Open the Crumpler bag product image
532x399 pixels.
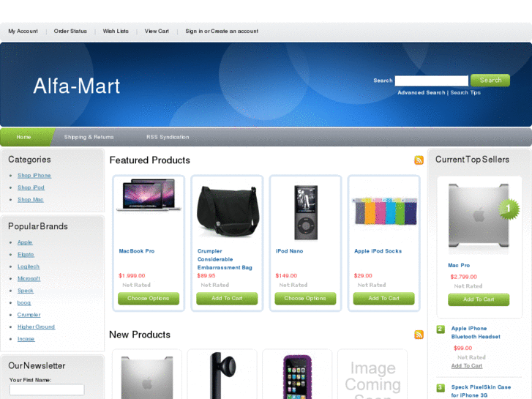(x=228, y=212)
